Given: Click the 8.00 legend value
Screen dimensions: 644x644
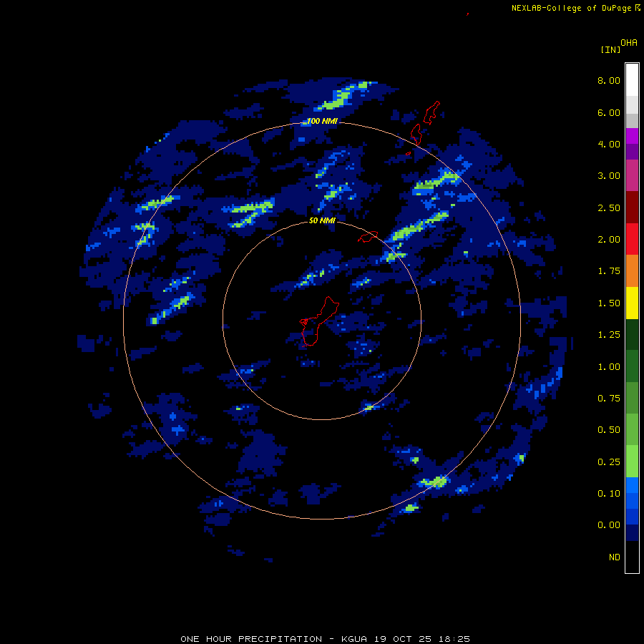Looking at the screenshot, I should point(609,80).
